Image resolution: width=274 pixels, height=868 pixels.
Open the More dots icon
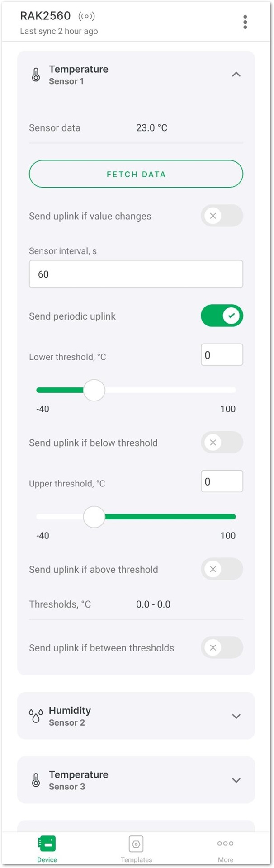click(225, 844)
